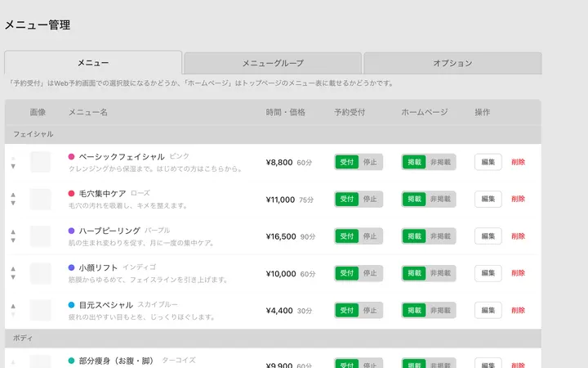Screen dimensions: 588x368
Task: Move 目元スペシャル up with arrow
Action: tap(13, 306)
